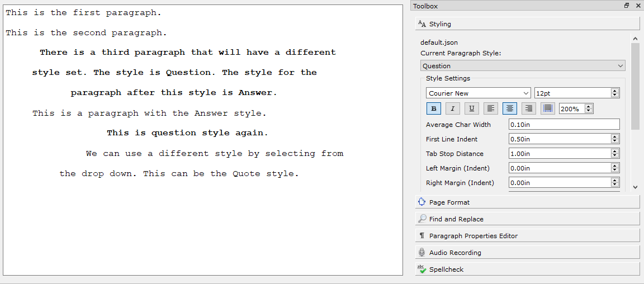This screenshot has width=644, height=284.
Task: Decrease the Right Margin indent value
Action: (x=615, y=185)
